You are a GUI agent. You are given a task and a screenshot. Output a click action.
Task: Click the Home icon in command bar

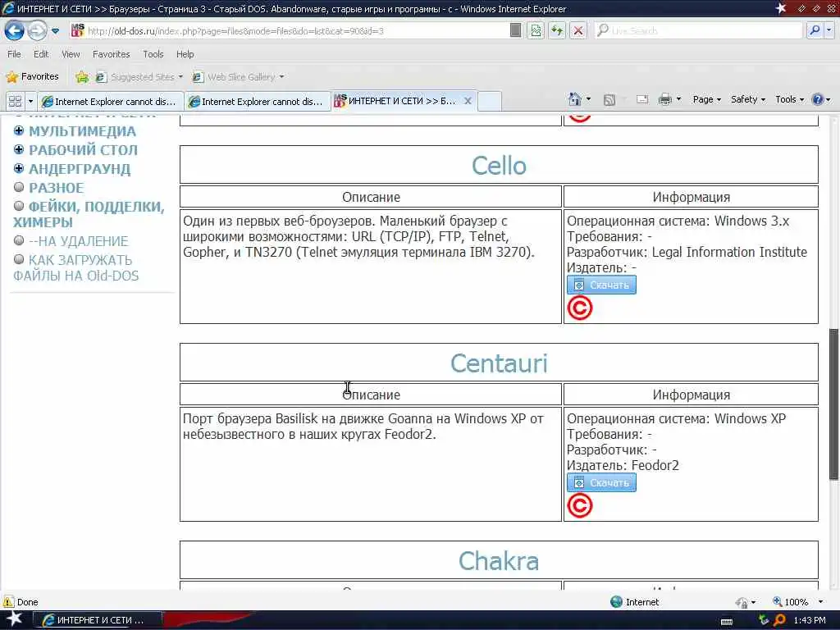[575, 99]
